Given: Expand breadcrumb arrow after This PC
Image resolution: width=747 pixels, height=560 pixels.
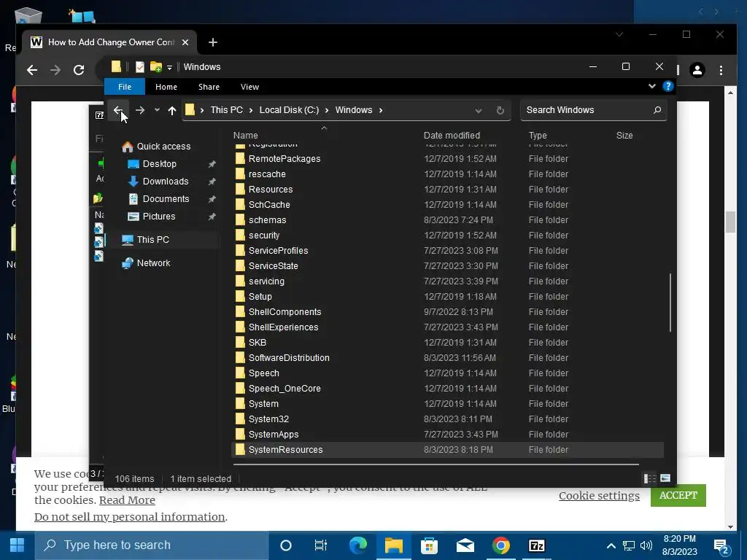Looking at the screenshot, I should (251, 110).
